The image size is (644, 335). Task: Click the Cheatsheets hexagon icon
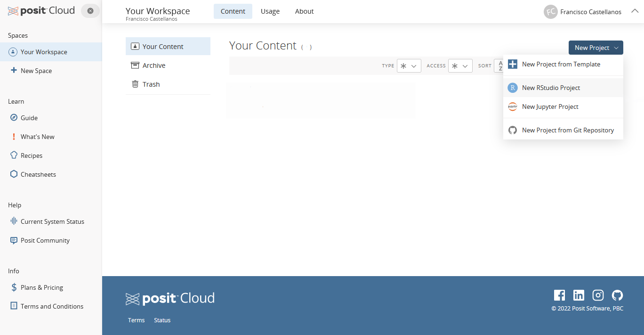(14, 174)
